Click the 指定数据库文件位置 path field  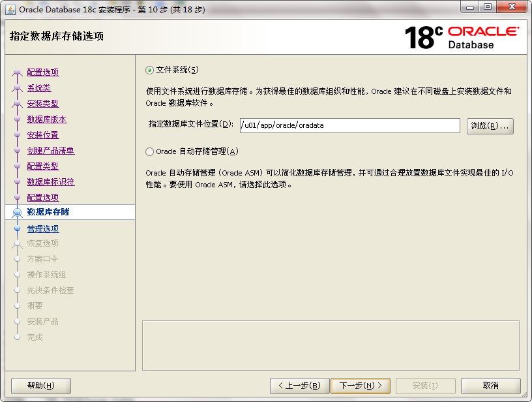pyautogui.click(x=350, y=125)
